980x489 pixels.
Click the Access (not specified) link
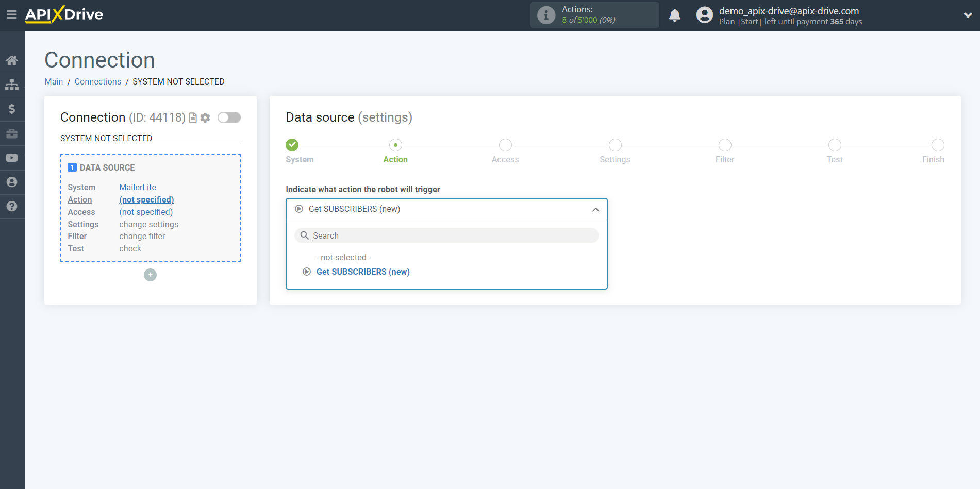146,212
